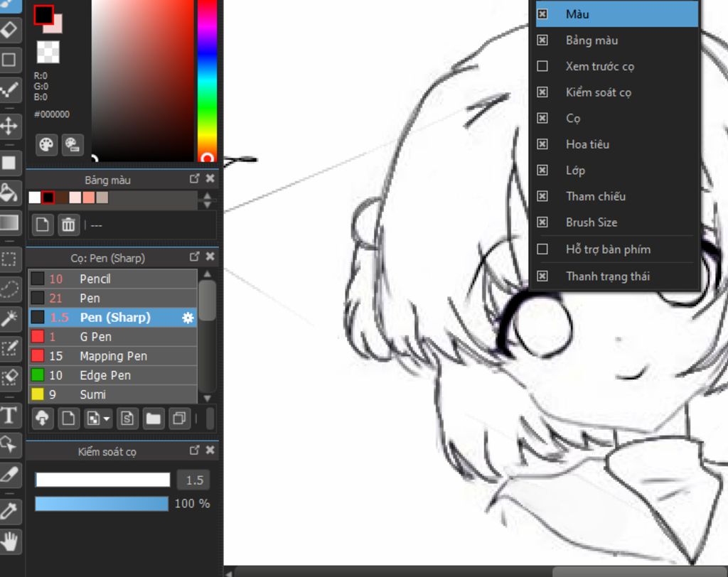This screenshot has width=728, height=577.
Task: Select the Sumi brush
Action: click(113, 394)
